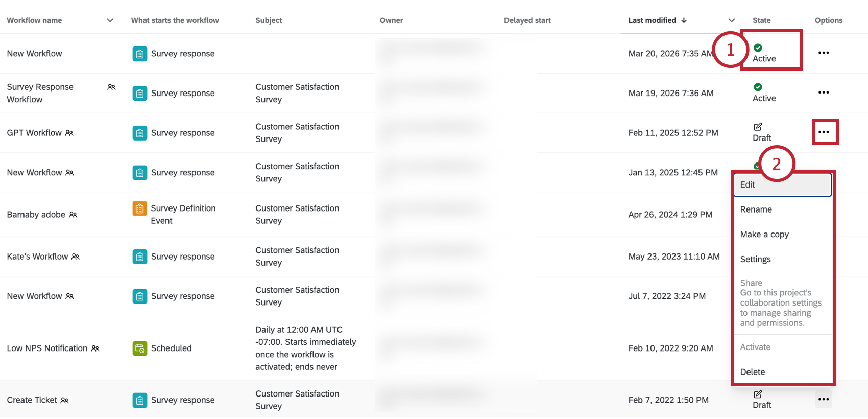868x419 pixels.
Task: Click the collaboration icon next to Low NPS Notification
Action: pos(95,348)
